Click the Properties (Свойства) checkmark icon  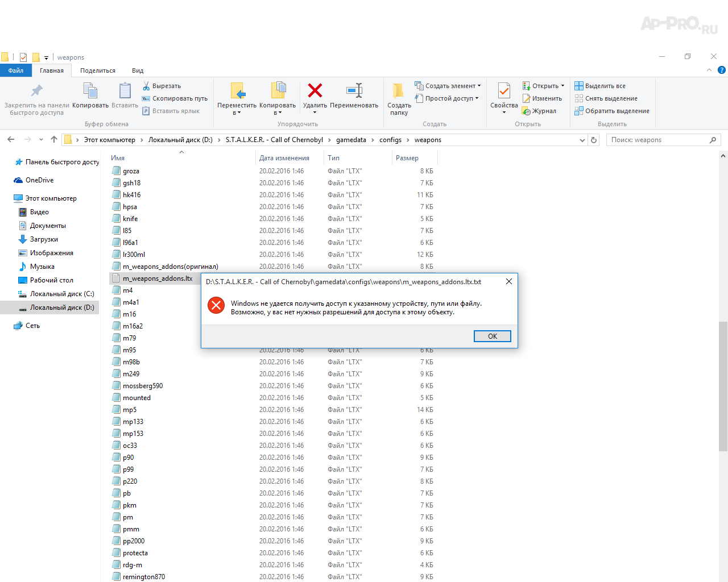(504, 91)
